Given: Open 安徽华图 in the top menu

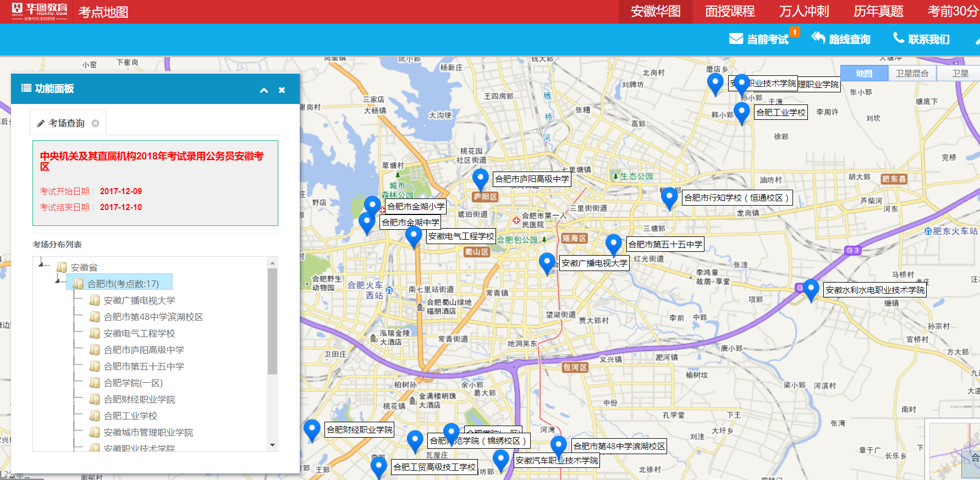Looking at the screenshot, I should tap(656, 11).
